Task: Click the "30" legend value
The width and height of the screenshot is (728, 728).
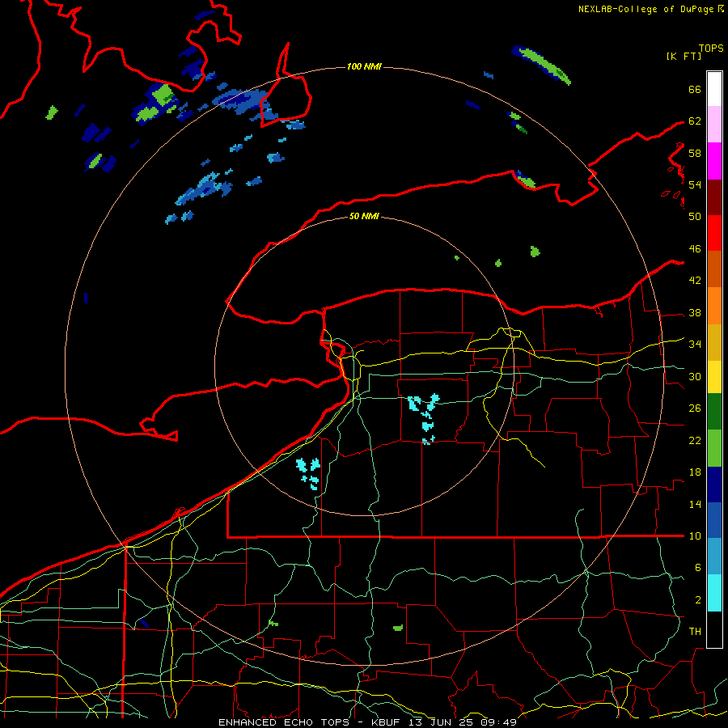Action: pos(695,376)
